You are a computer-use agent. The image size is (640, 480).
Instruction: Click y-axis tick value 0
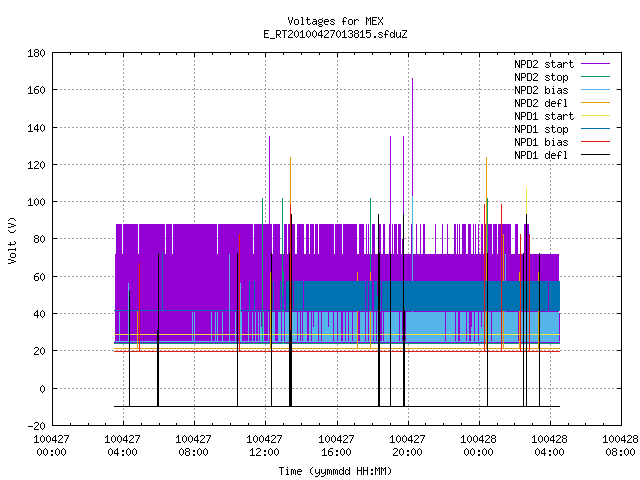pyautogui.click(x=42, y=389)
